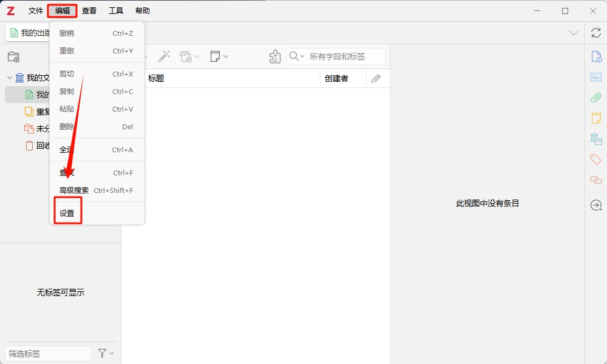Open the yellow notes panel icon

pyautogui.click(x=595, y=118)
